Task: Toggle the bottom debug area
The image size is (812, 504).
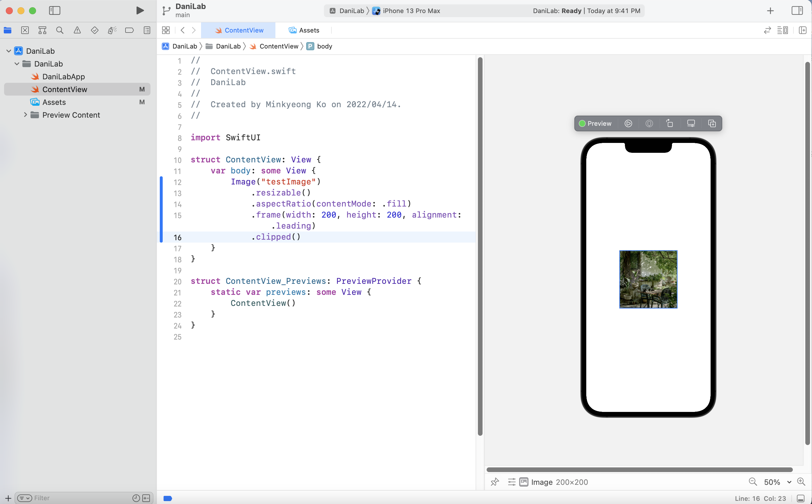Action: [x=801, y=498]
